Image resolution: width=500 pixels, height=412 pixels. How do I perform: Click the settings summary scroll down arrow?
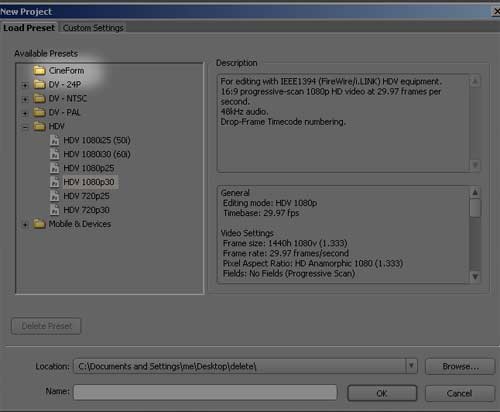tap(475, 277)
